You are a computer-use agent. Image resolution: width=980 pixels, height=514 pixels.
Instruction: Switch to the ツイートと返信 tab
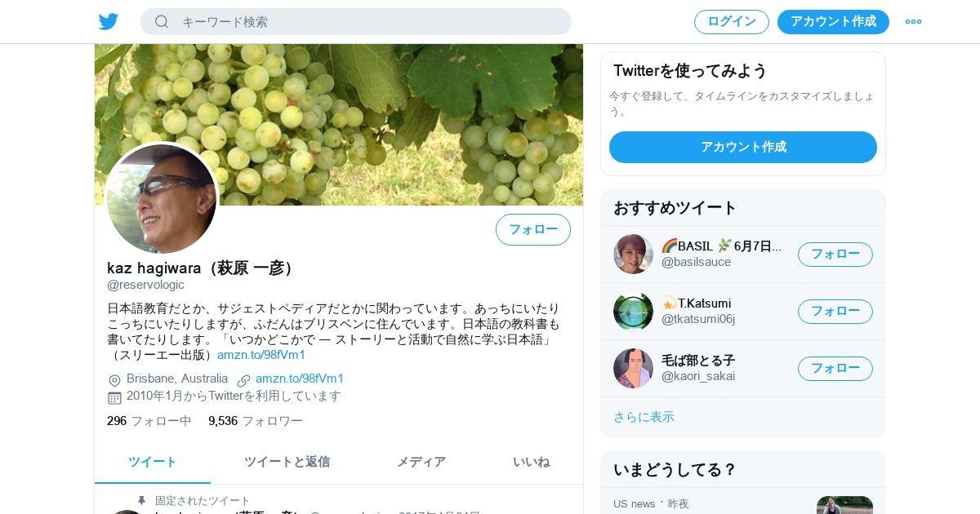287,462
